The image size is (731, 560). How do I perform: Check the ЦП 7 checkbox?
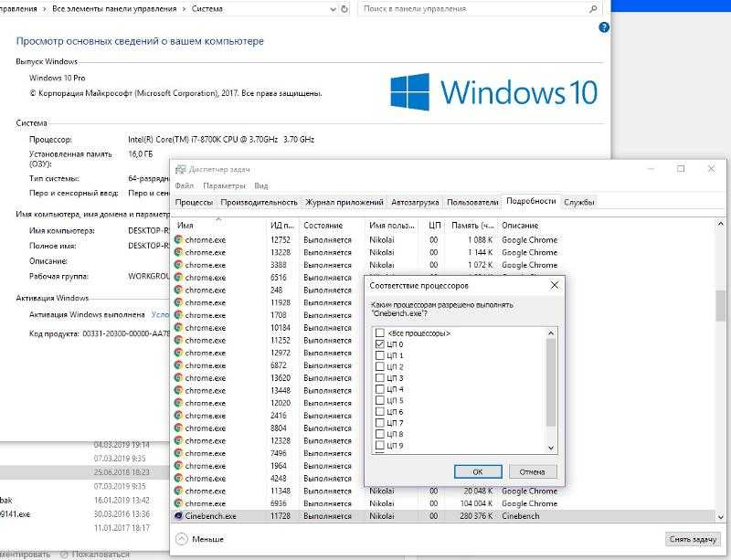pos(379,423)
